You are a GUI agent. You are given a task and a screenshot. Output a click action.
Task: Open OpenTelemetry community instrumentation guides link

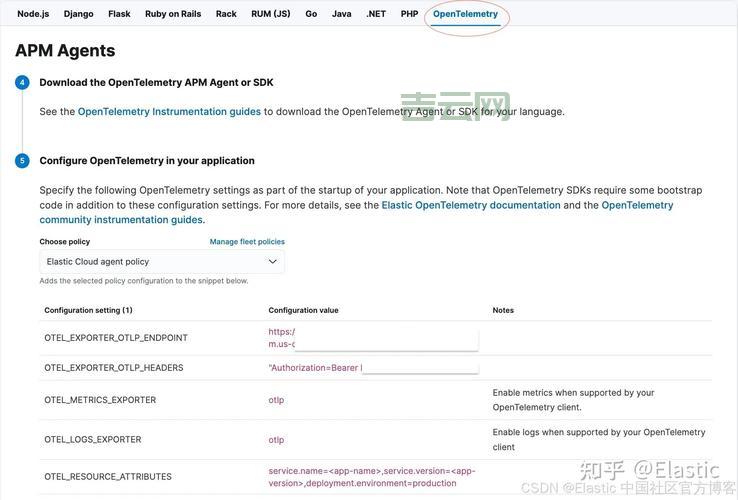(637, 205)
